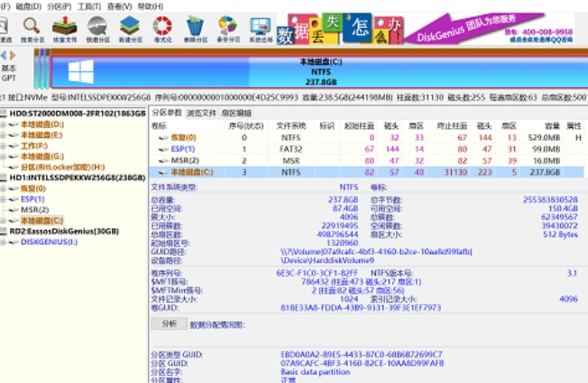Click the RD2:EassosDiskGenius disk icon in tree
The width and height of the screenshot is (588, 383).
(4, 232)
